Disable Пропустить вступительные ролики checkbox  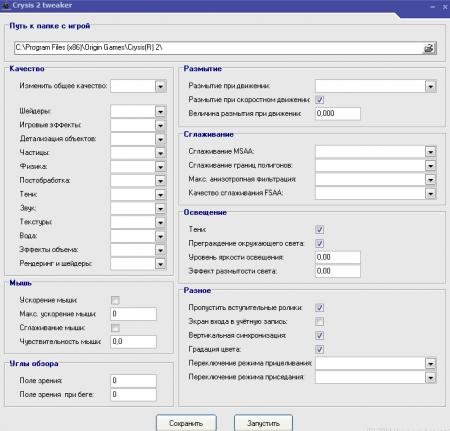319,308
